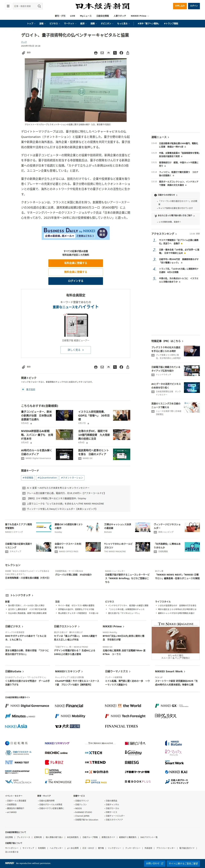Click the email icon above 関連トピック

click(x=102, y=367)
